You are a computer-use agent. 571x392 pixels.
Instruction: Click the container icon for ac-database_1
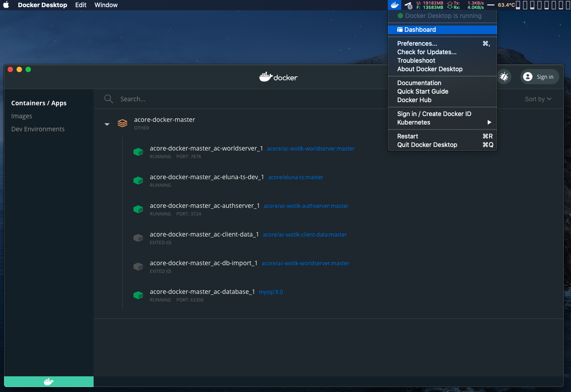pos(138,295)
